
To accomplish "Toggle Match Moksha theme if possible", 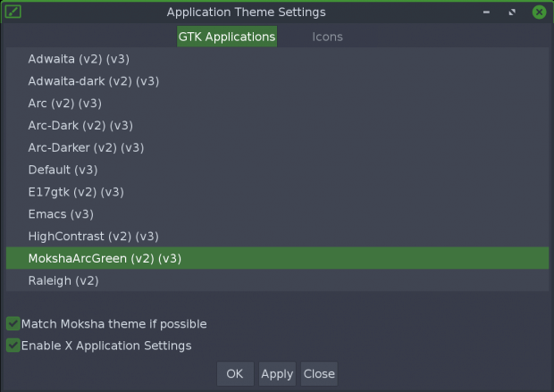I will click(x=13, y=323).
